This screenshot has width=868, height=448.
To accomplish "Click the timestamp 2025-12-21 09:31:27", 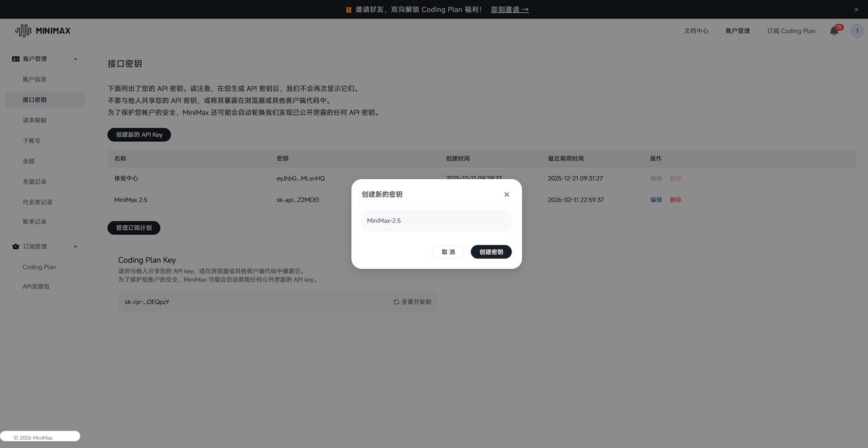I will tap(575, 178).
